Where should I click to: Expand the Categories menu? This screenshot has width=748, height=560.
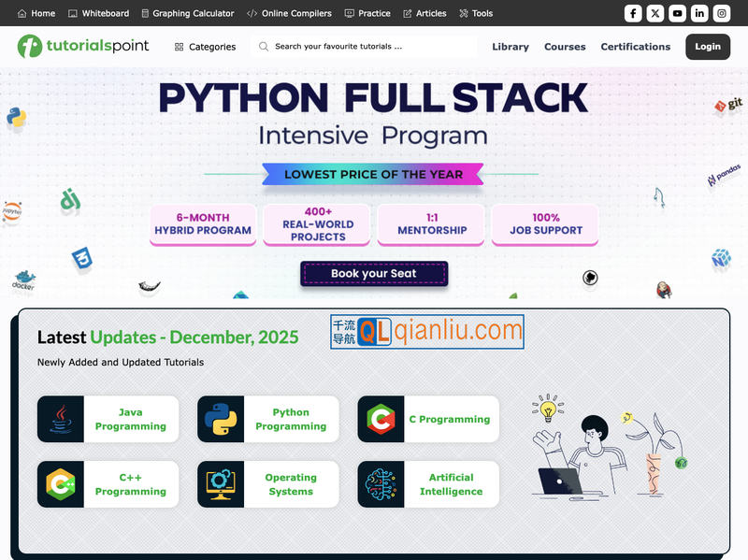coord(205,47)
